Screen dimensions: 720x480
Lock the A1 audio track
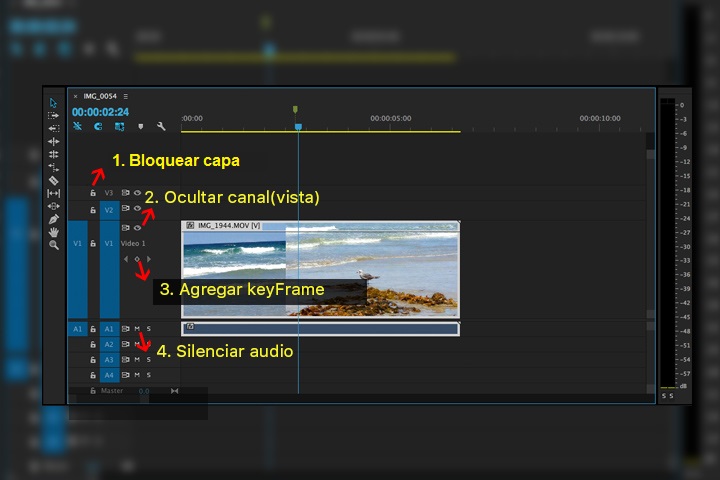tap(93, 329)
